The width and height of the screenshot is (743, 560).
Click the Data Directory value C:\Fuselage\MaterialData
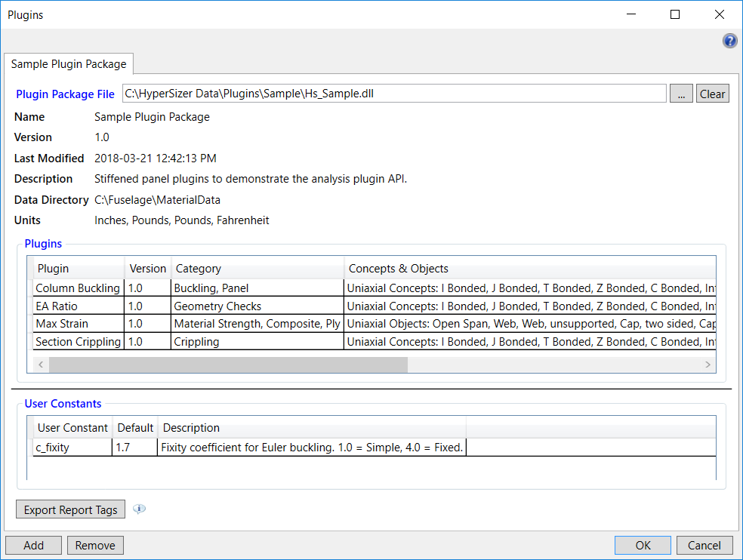(x=157, y=200)
